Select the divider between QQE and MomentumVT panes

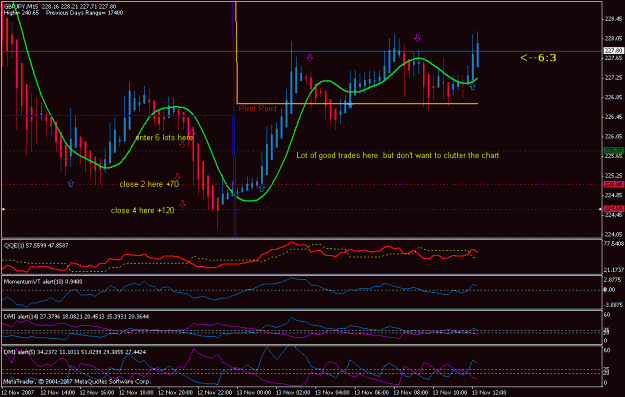click(x=302, y=275)
